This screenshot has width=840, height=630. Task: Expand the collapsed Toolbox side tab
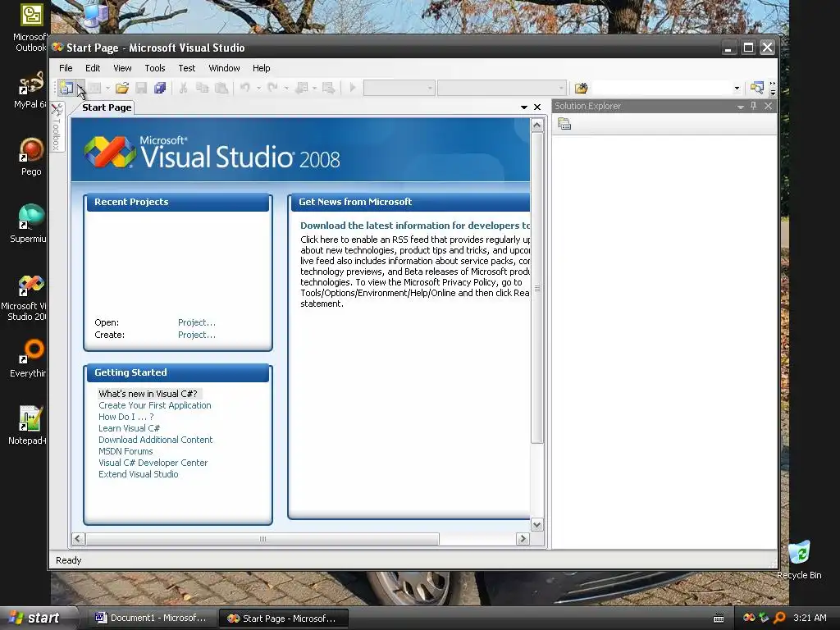coord(57,127)
